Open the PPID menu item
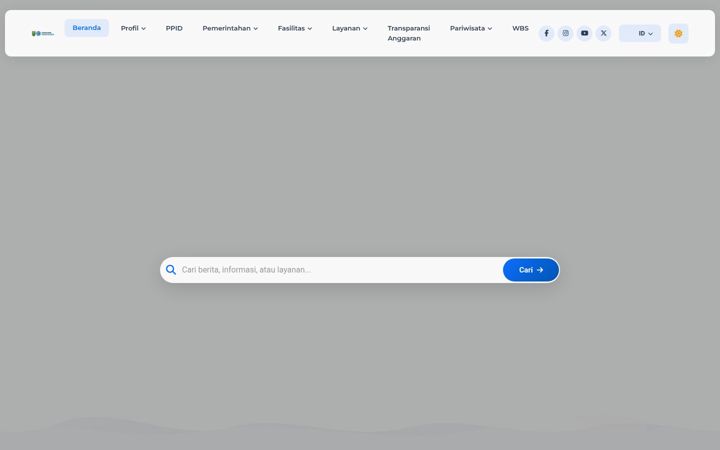The image size is (720, 450). (174, 28)
